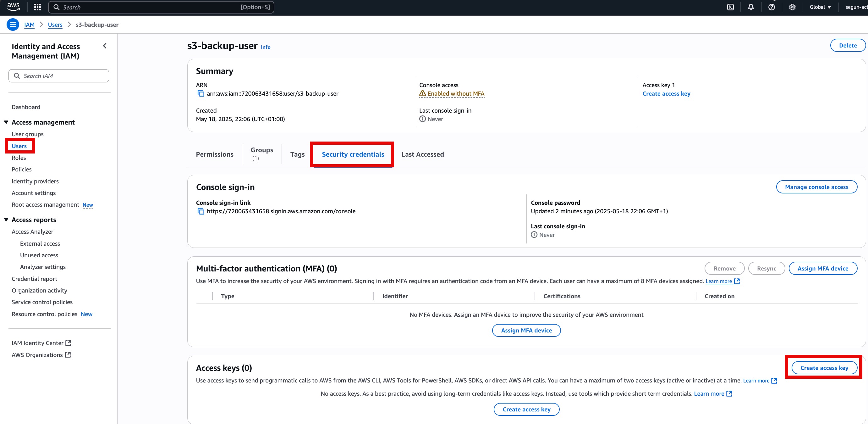Viewport: 868px width, 424px height.
Task: Click the Delete user button
Action: coord(848,45)
